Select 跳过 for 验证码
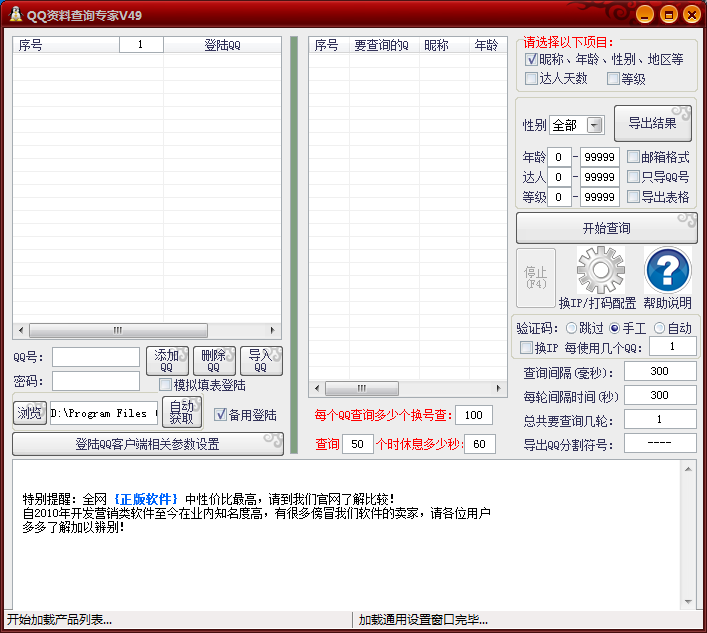The height and width of the screenshot is (633, 707). [571, 328]
